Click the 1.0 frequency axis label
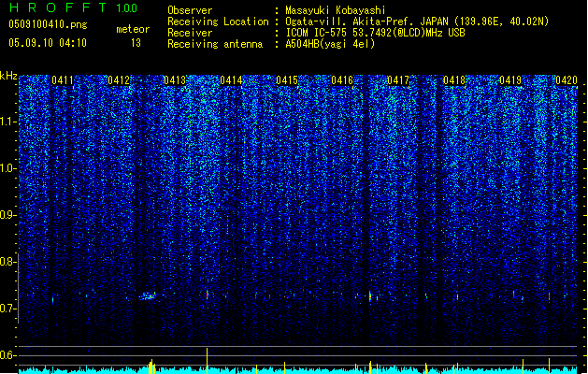The image size is (588, 374). pyautogui.click(x=8, y=168)
